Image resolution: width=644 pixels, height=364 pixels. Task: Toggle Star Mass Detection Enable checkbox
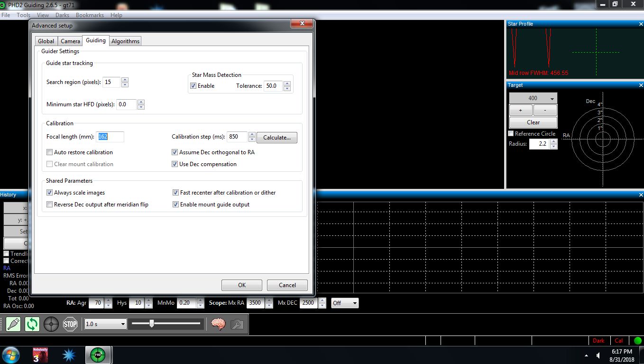[193, 86]
